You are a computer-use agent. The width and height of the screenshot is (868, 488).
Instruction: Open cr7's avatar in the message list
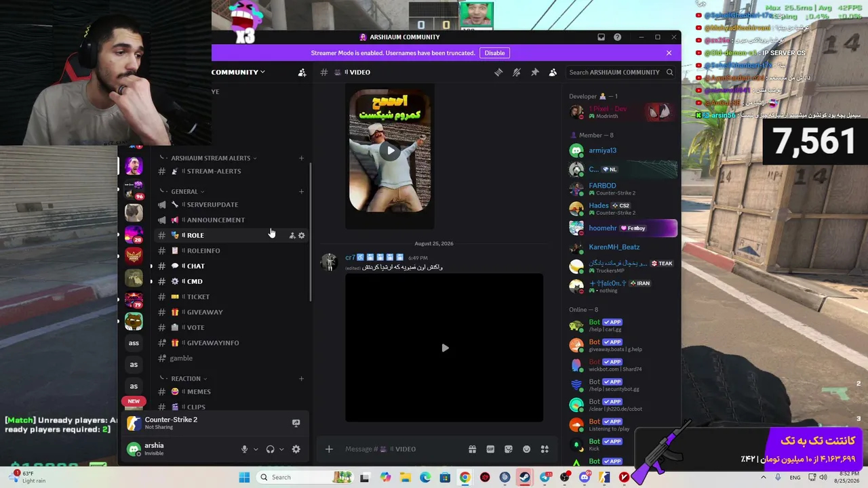(329, 262)
